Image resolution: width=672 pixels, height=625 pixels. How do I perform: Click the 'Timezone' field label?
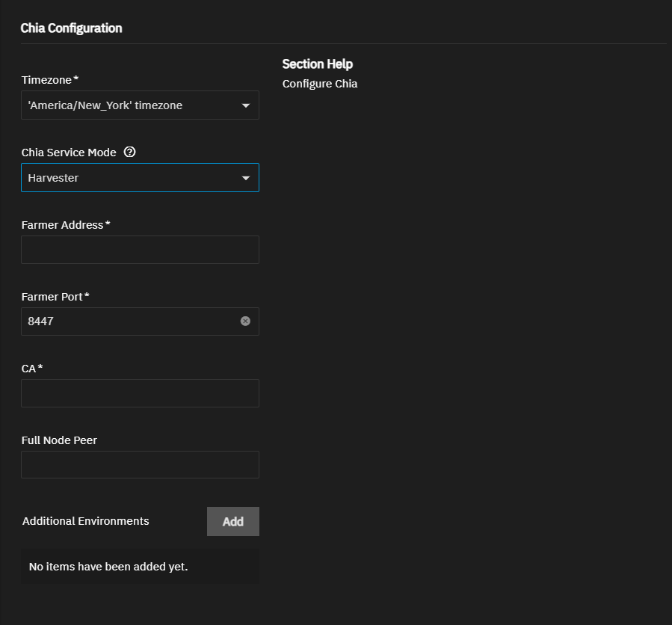46,80
